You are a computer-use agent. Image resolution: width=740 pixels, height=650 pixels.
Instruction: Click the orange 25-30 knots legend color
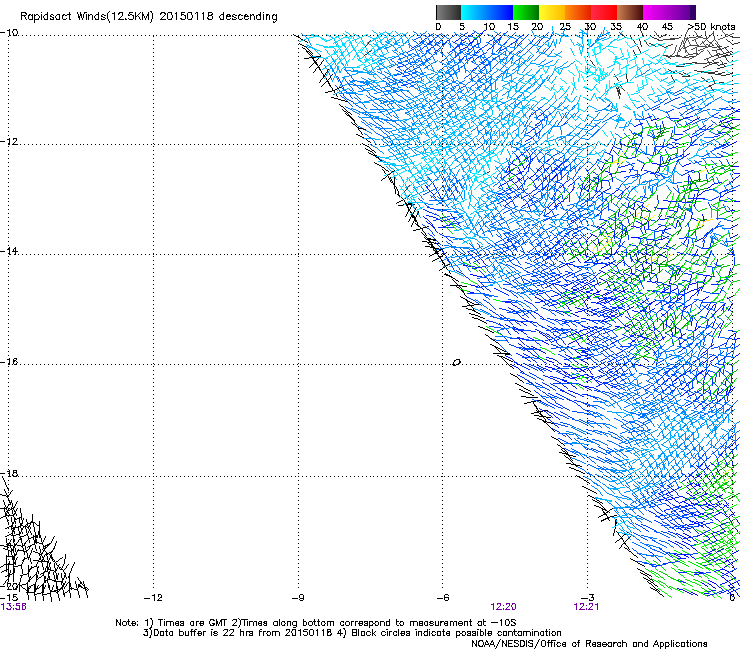pyautogui.click(x=578, y=12)
